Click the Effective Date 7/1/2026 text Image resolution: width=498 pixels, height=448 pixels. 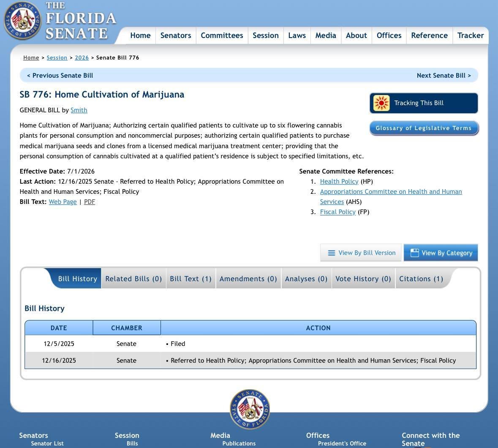pyautogui.click(x=57, y=171)
